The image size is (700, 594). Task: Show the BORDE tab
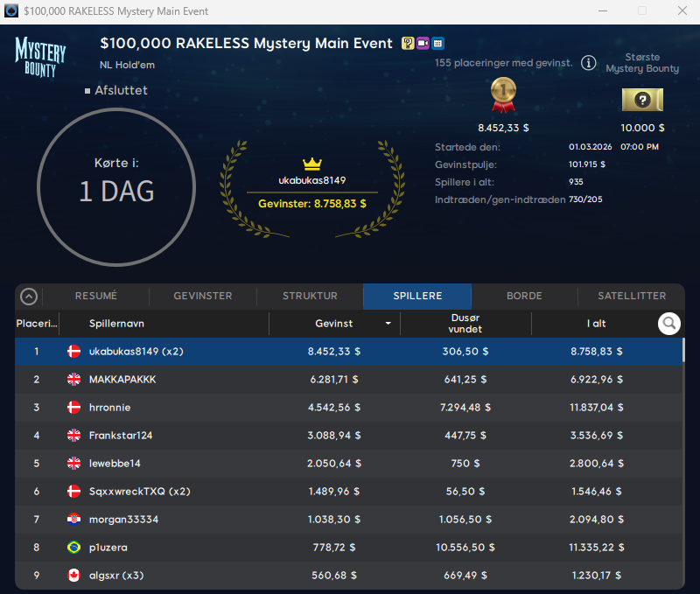pyautogui.click(x=524, y=296)
